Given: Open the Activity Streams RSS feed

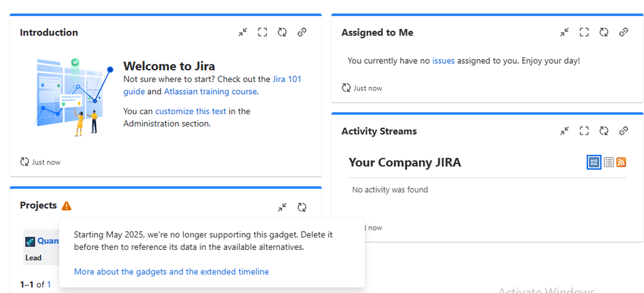Looking at the screenshot, I should [x=621, y=163].
